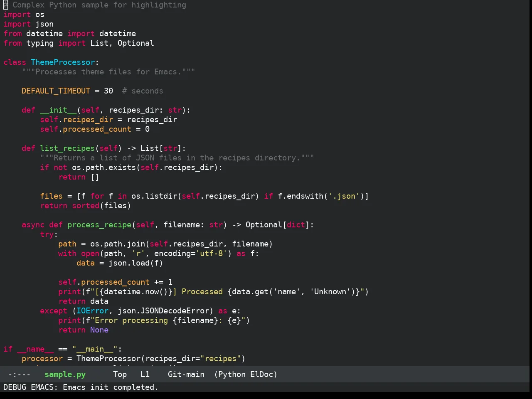The width and height of the screenshot is (532, 399).
Task: Click on 'DEFAULT_TIMEOUT' constant
Action: (x=56, y=91)
